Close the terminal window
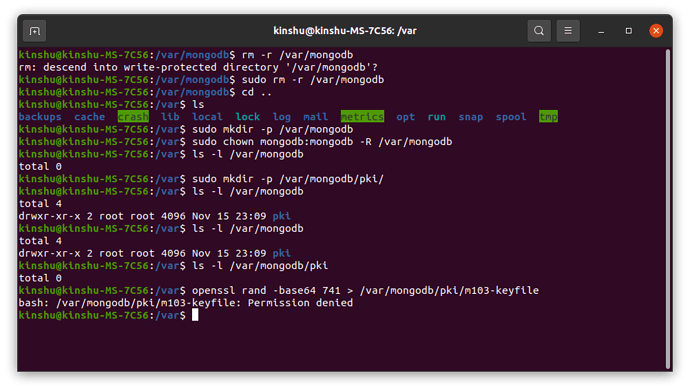This screenshot has width=690, height=391. pyautogui.click(x=656, y=31)
